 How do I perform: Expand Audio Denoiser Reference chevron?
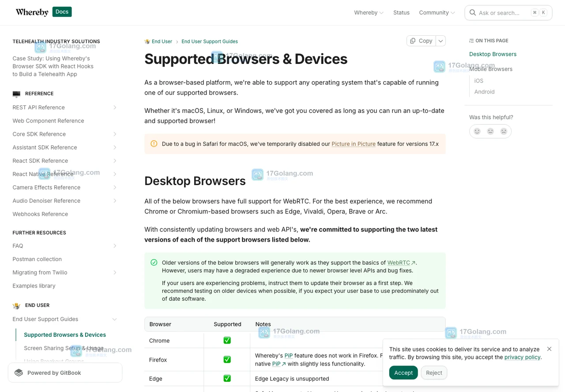click(115, 201)
